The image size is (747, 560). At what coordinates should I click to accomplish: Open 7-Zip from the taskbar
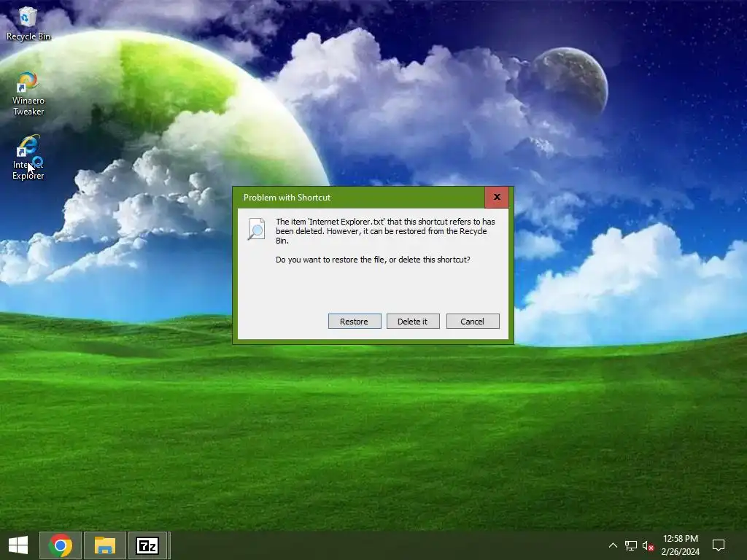[147, 545]
